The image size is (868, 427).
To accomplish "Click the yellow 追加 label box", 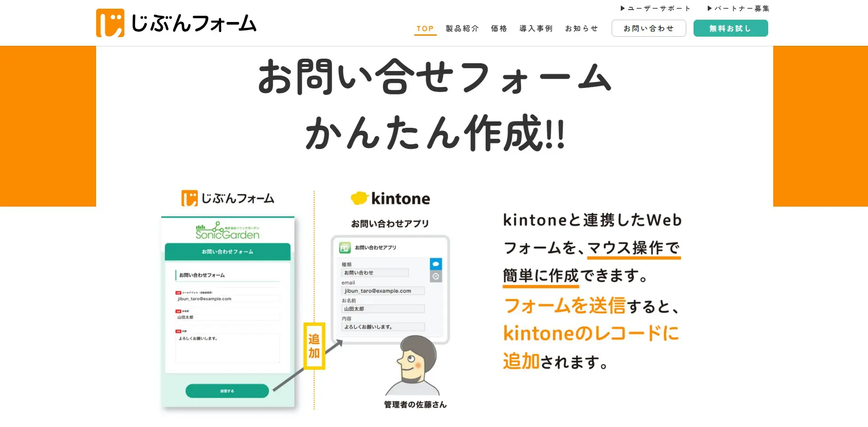I will coord(314,346).
